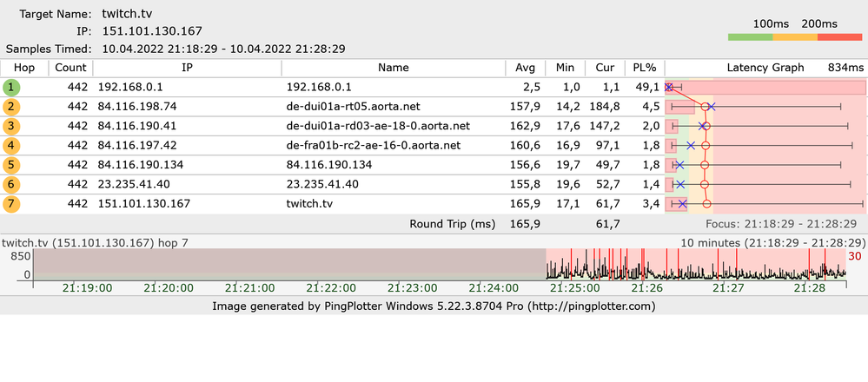Screen dimensions: 868x382
Task: Click the Round Trip (ms) label
Action: click(453, 224)
